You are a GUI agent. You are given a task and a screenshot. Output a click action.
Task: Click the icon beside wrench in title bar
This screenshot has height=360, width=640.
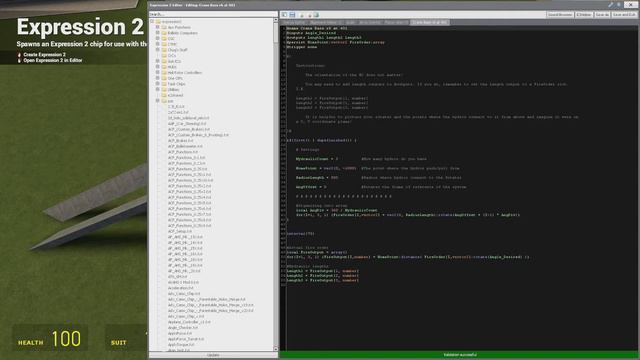619,5
